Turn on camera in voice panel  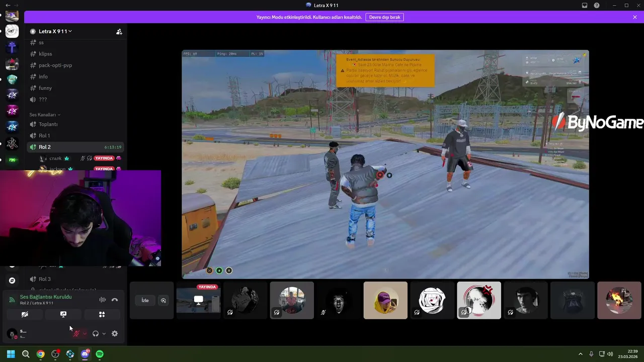[25, 314]
